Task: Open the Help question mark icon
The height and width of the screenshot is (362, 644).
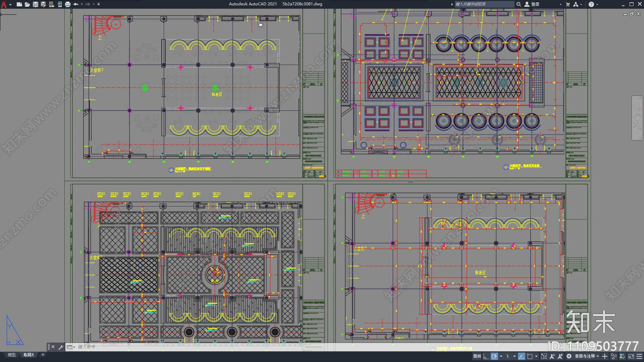Action: tap(591, 4)
